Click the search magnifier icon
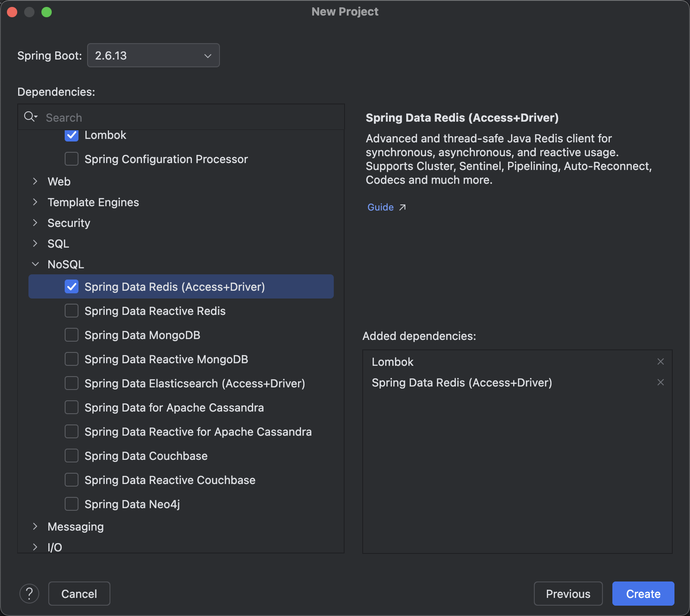The width and height of the screenshot is (690, 616). point(30,117)
